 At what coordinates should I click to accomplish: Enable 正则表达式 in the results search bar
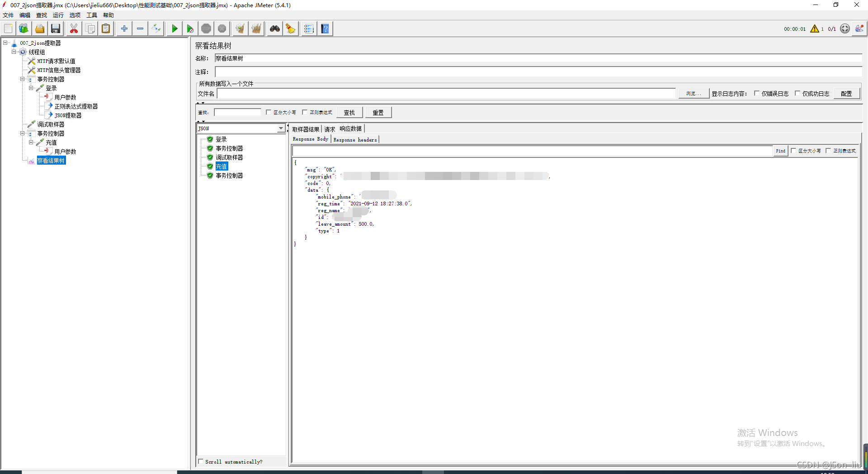(x=305, y=112)
